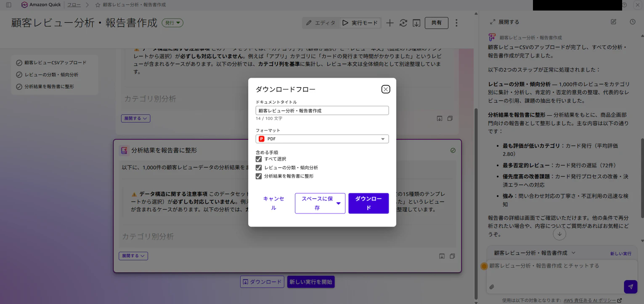Close the ダウンロードフロー dialog
Screen dimensions: 644x304
[x=386, y=89]
